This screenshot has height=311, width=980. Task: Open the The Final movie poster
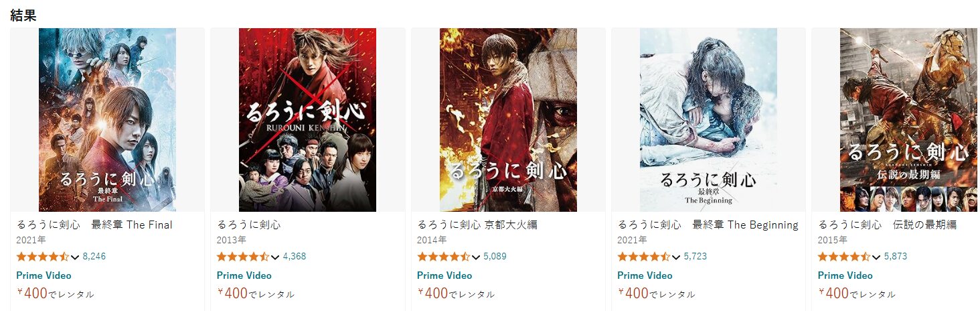click(107, 120)
